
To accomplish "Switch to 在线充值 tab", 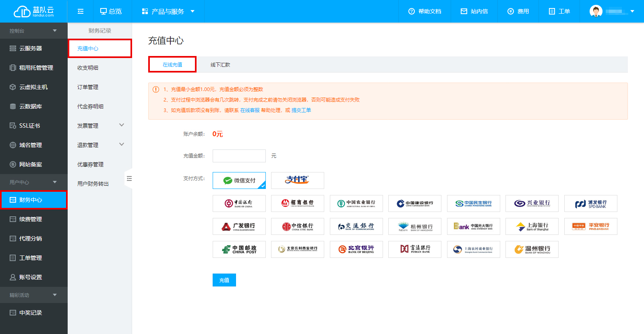I will (172, 64).
